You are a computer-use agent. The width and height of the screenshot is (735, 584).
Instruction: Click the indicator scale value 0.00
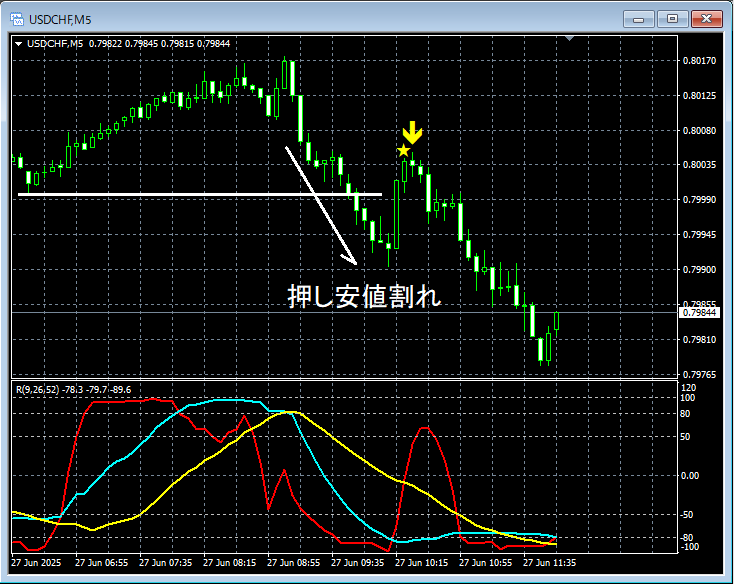coord(690,476)
